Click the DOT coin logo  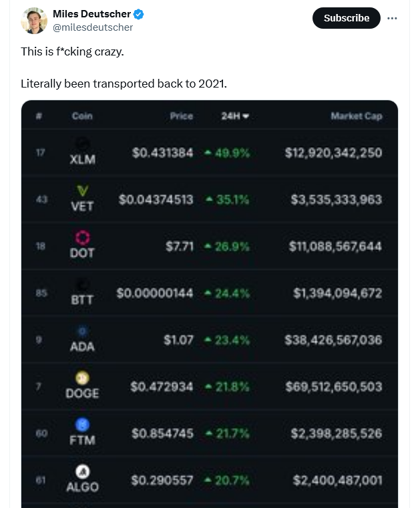point(83,239)
